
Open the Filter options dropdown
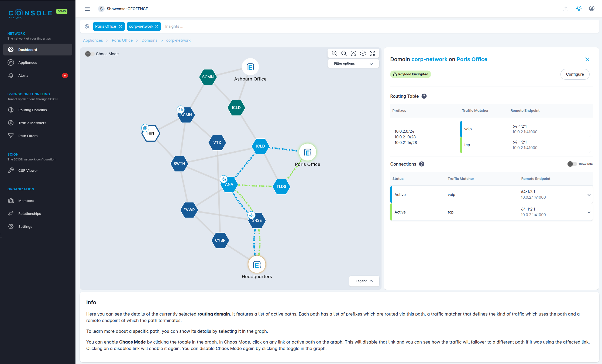coord(353,64)
